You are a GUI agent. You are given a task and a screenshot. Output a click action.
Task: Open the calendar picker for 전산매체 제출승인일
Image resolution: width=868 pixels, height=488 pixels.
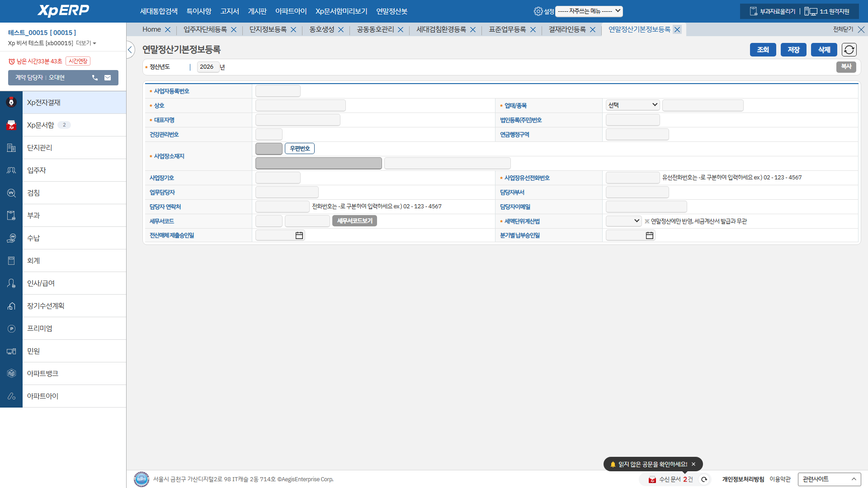coord(299,235)
